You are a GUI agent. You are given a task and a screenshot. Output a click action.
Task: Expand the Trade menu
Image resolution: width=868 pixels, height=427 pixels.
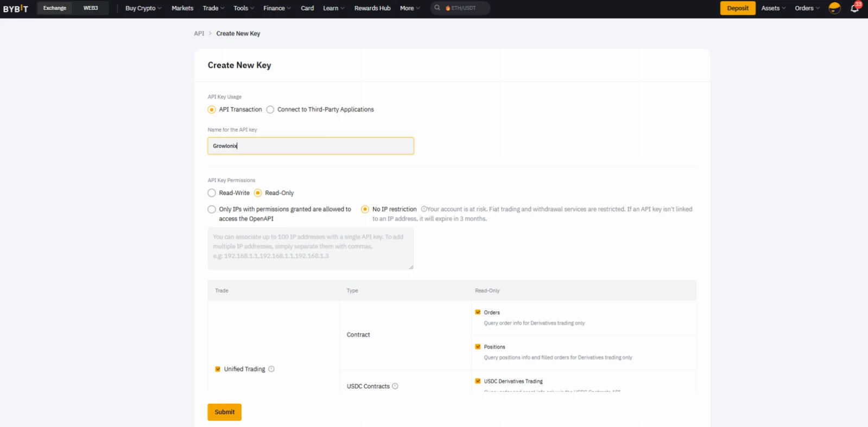click(213, 8)
